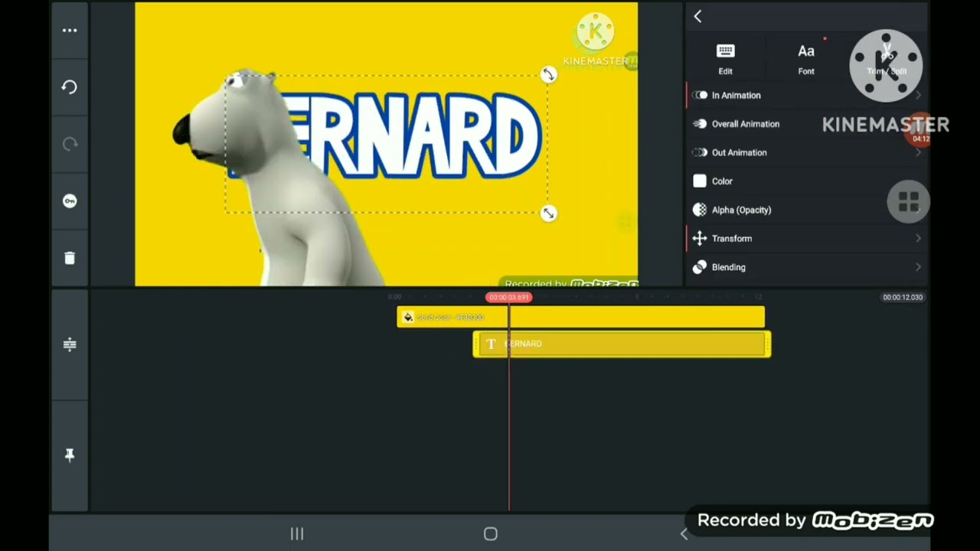Click the redo arrow icon
Screen dimensions: 980x551
(x=70, y=144)
